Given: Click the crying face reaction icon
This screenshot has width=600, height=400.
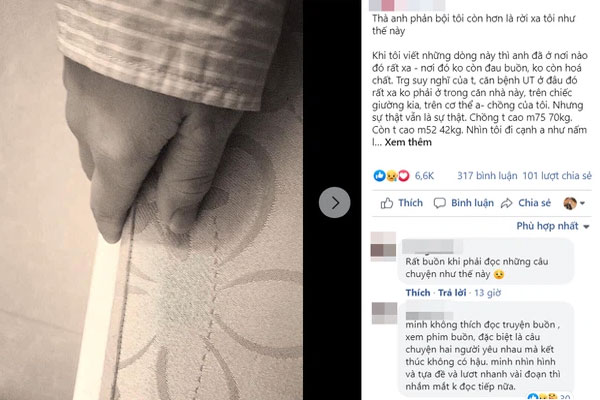Looking at the screenshot, I should pos(391,176).
